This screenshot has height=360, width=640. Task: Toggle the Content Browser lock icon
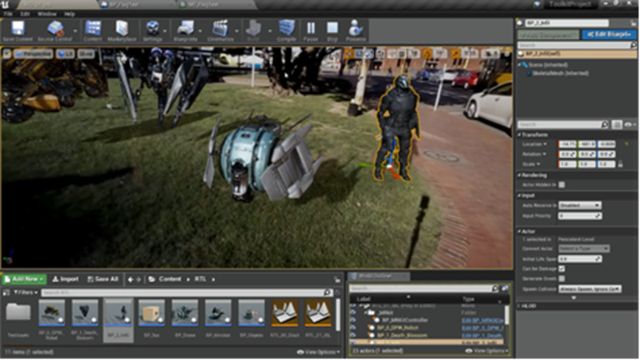pyautogui.click(x=337, y=280)
